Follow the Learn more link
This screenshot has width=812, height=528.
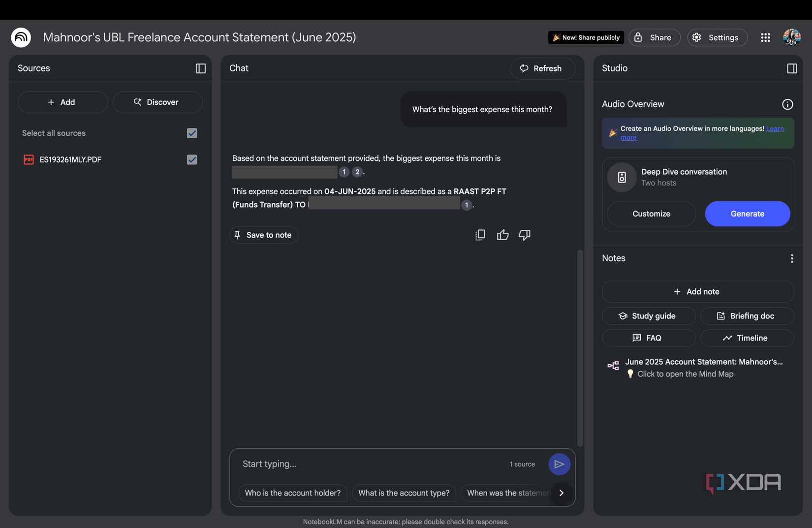coord(775,129)
